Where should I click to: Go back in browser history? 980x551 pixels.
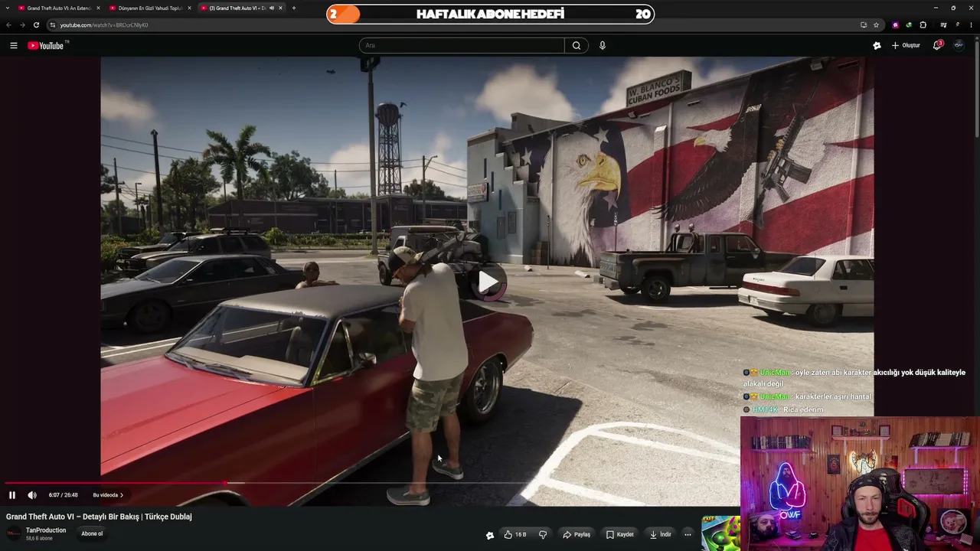(8, 25)
